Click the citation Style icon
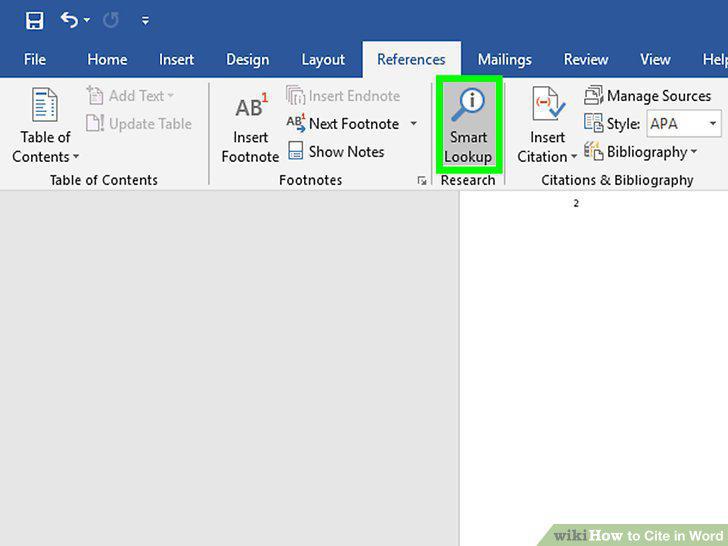This screenshot has width=728, height=546. [x=594, y=124]
